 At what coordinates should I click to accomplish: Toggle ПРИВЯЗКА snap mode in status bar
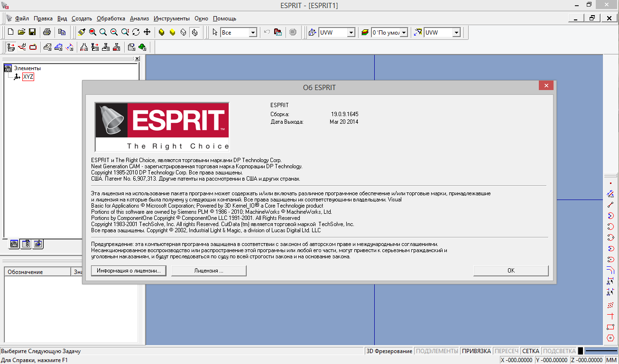(x=476, y=351)
